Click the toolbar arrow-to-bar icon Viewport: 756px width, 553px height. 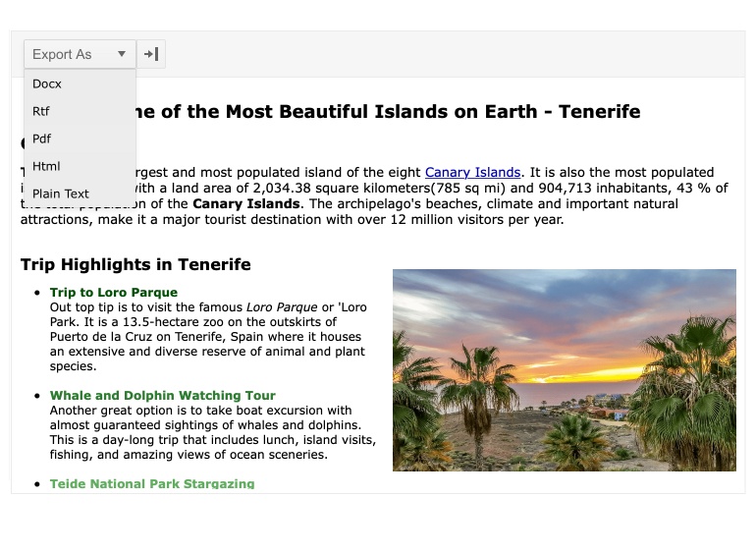151,54
